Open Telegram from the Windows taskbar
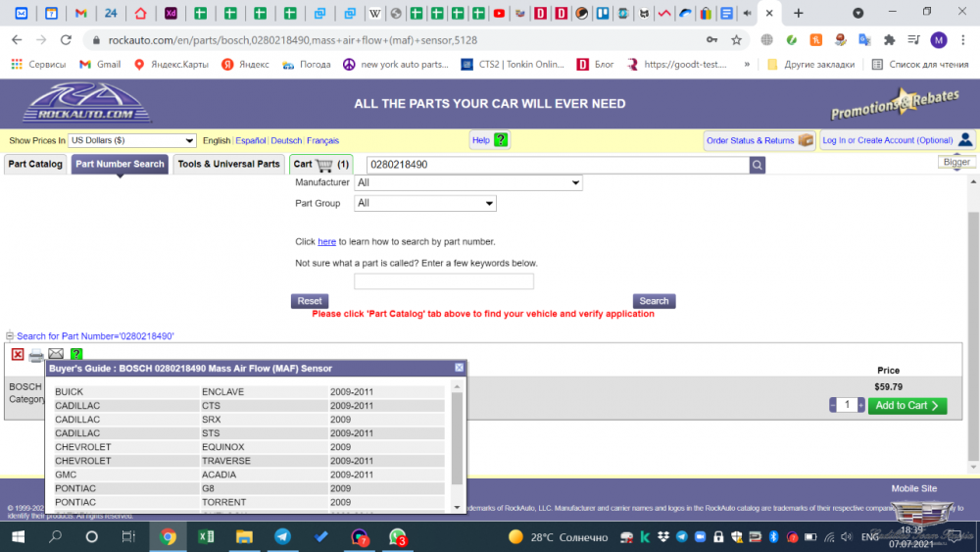 point(282,537)
